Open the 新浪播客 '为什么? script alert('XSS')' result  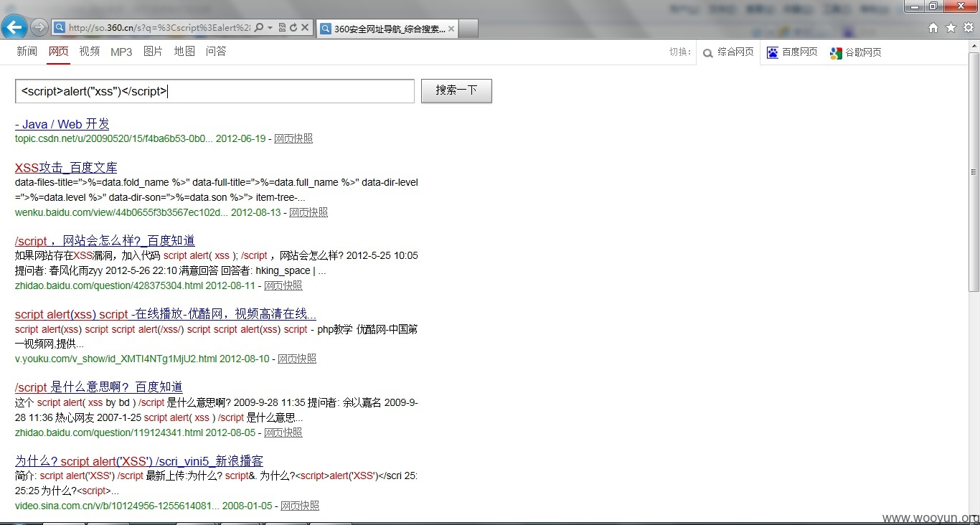(139, 461)
